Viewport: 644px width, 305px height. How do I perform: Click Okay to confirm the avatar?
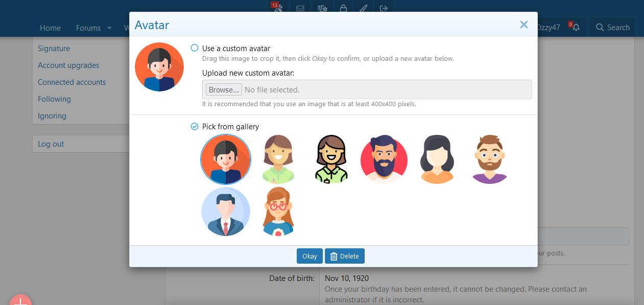[309, 256]
